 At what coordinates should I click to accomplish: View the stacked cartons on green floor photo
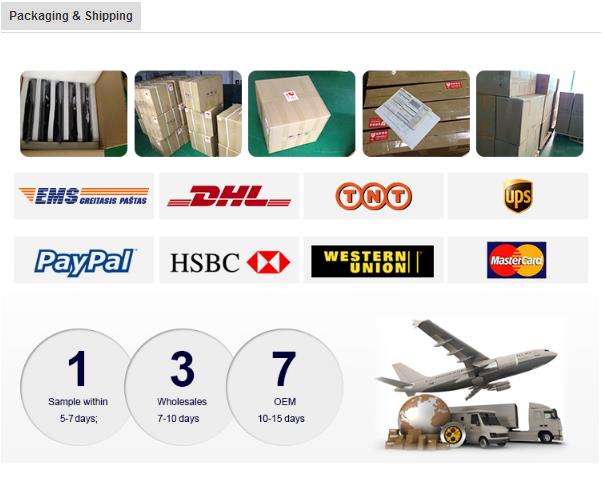click(188, 114)
